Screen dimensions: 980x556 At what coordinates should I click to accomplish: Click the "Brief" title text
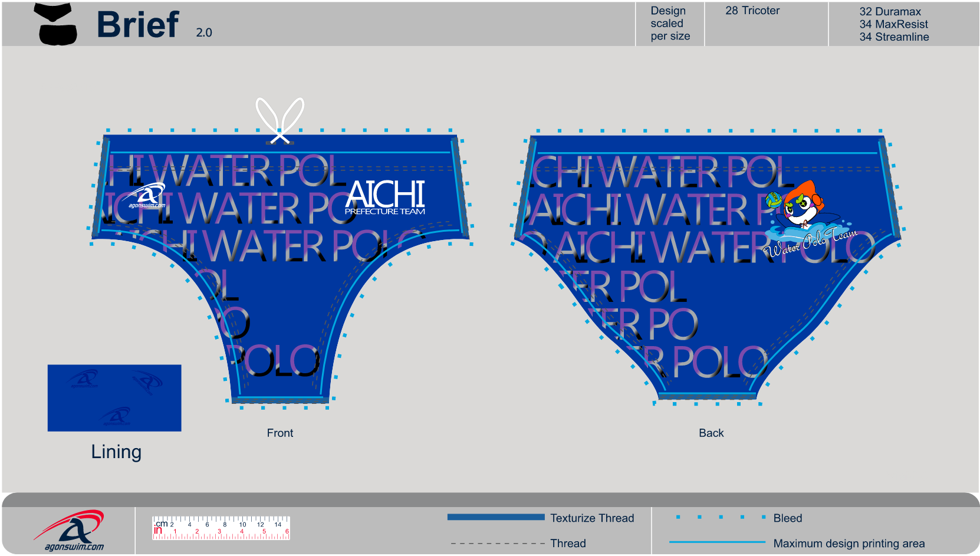138,25
